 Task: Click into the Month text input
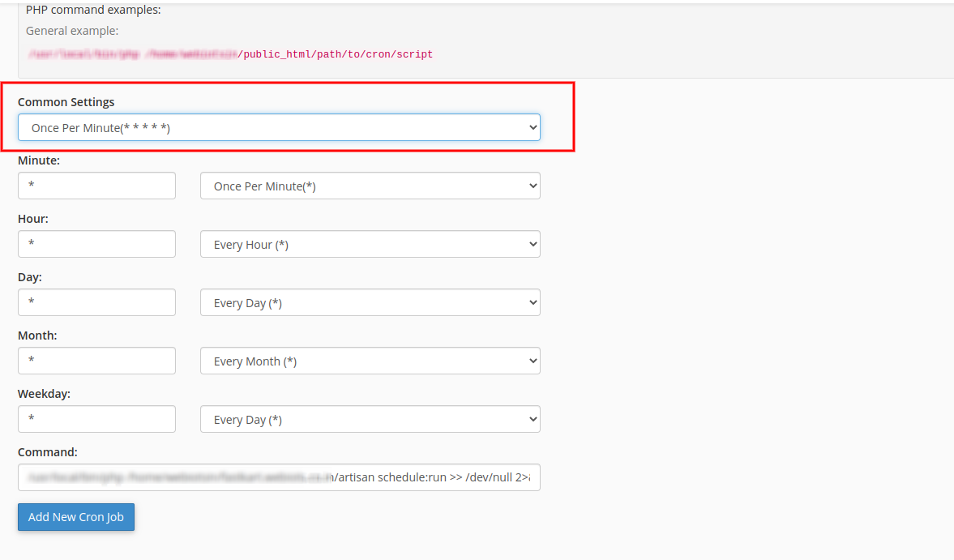click(96, 361)
